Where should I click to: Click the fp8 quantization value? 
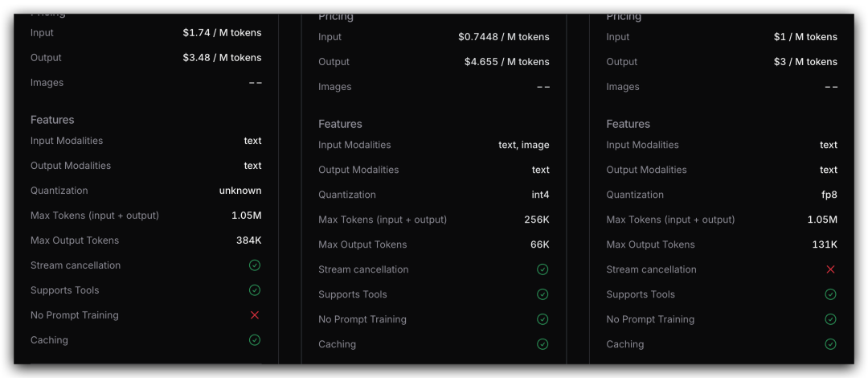tap(828, 195)
